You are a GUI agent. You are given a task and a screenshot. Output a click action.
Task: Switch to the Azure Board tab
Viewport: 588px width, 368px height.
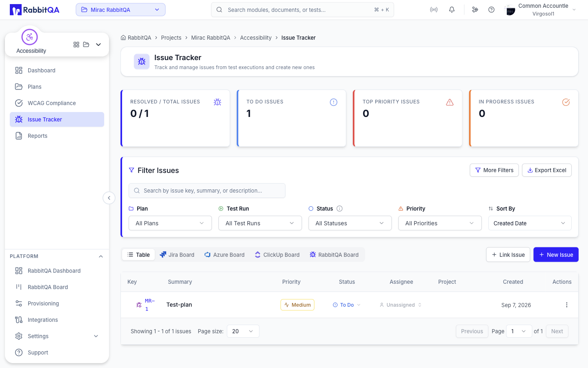click(225, 255)
